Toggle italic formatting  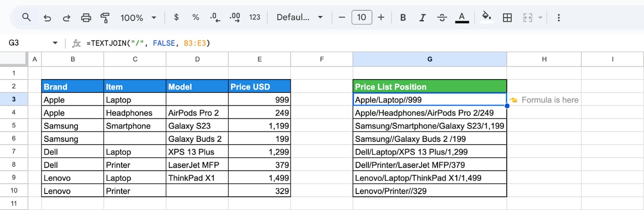click(422, 17)
